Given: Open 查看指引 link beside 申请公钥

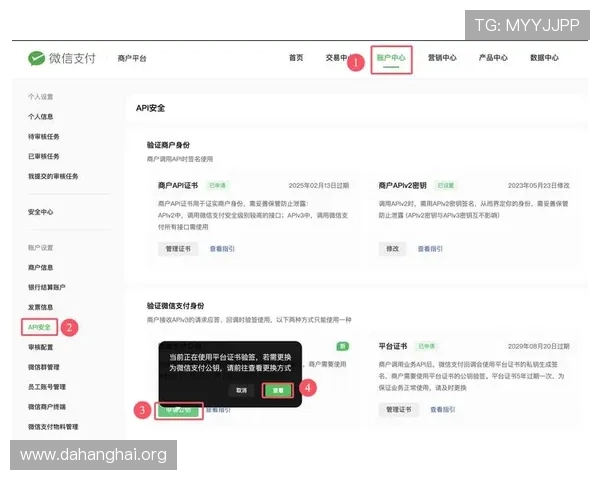Looking at the screenshot, I should click(218, 410).
